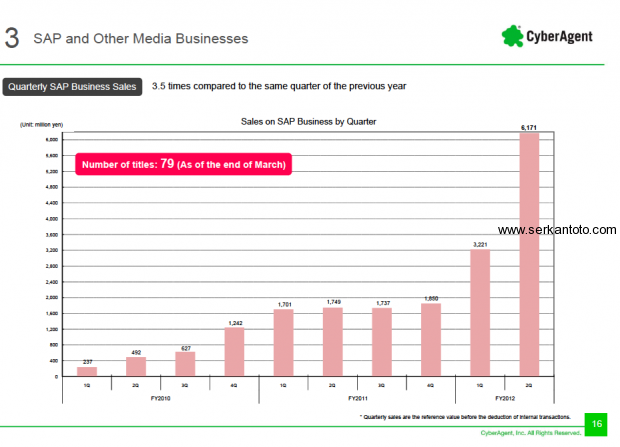Click the 2,000 y-axis tick label
The width and height of the screenshot is (620, 447).
pyautogui.click(x=52, y=297)
